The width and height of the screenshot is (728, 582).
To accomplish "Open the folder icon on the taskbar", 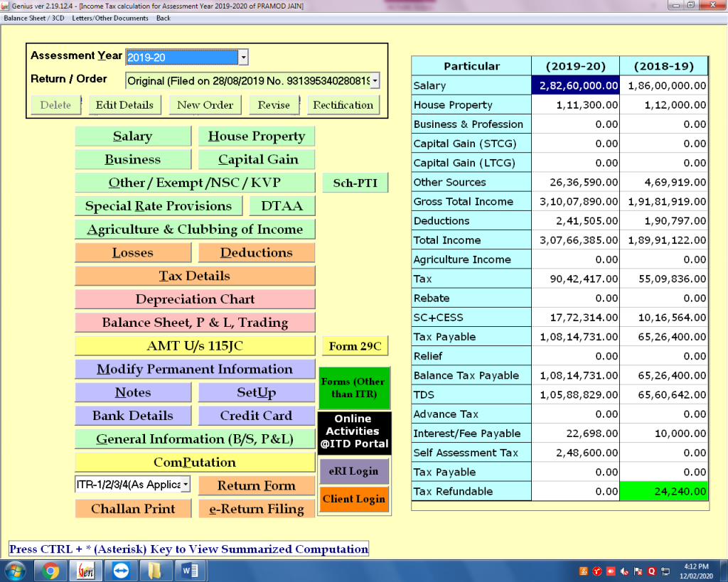I will 156,570.
